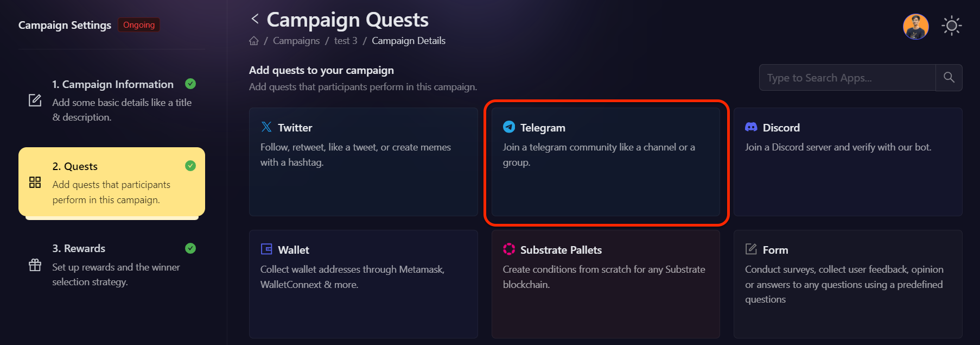Screen dimensions: 980x345
Task: Toggle light mode with sun icon
Action: (x=951, y=26)
